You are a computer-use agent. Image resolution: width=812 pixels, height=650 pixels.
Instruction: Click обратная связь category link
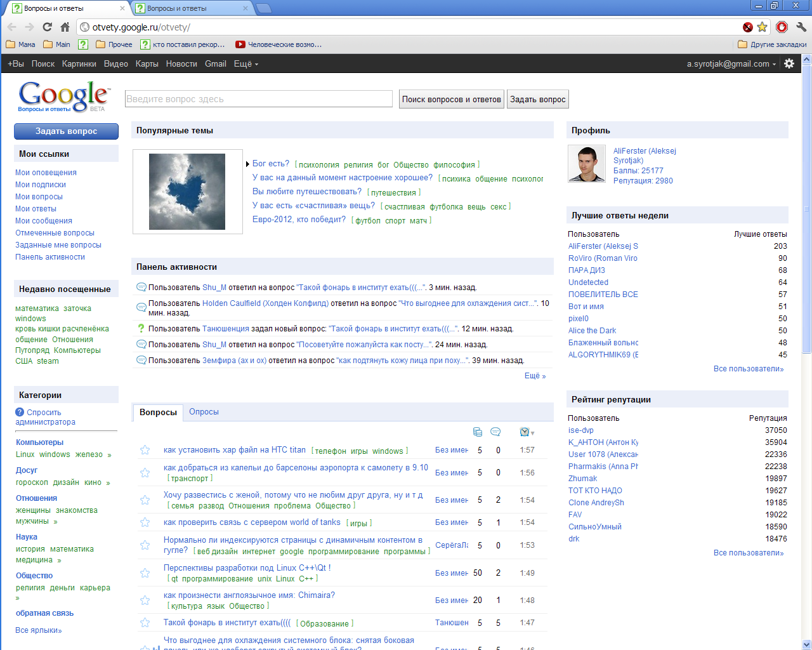tap(44, 613)
